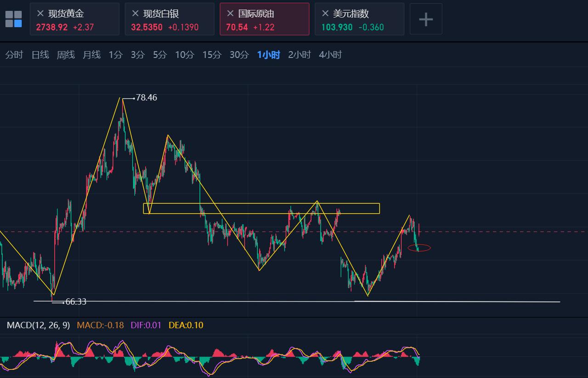Switch chart to 月线 period
This screenshot has height=378, width=588.
(91, 55)
